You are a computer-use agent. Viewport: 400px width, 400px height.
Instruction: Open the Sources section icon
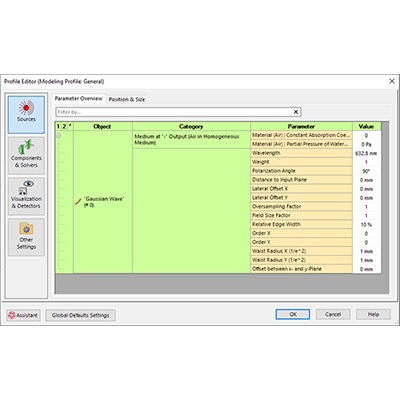26,108
